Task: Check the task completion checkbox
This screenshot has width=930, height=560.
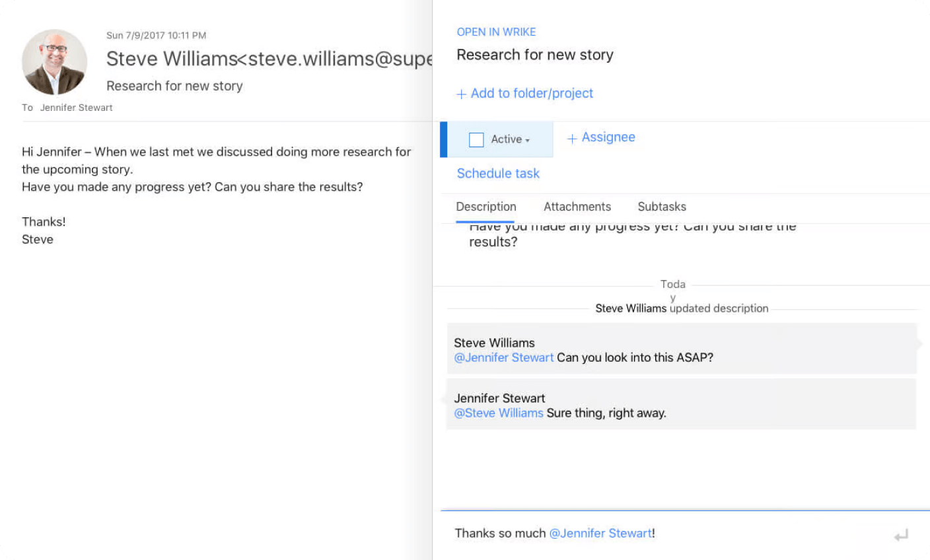Action: (476, 139)
